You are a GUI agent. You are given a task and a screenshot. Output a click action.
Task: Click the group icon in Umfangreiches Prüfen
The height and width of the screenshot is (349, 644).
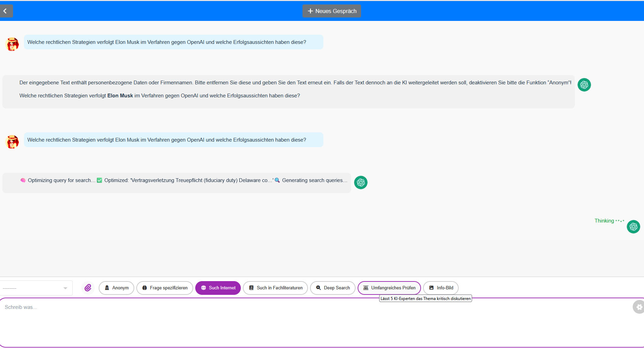tap(366, 288)
